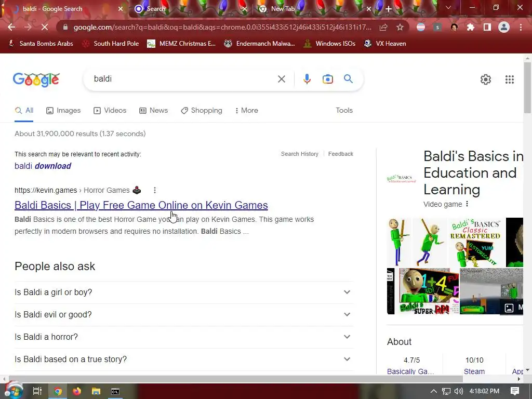The image size is (532, 399).
Task: Open the tab search chevron
Action: [448, 7]
